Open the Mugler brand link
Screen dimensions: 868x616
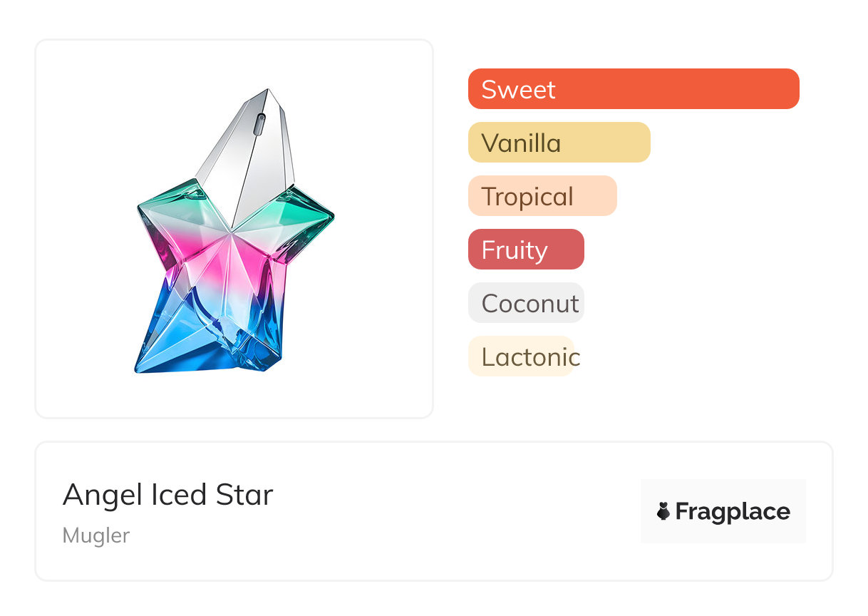click(x=96, y=535)
